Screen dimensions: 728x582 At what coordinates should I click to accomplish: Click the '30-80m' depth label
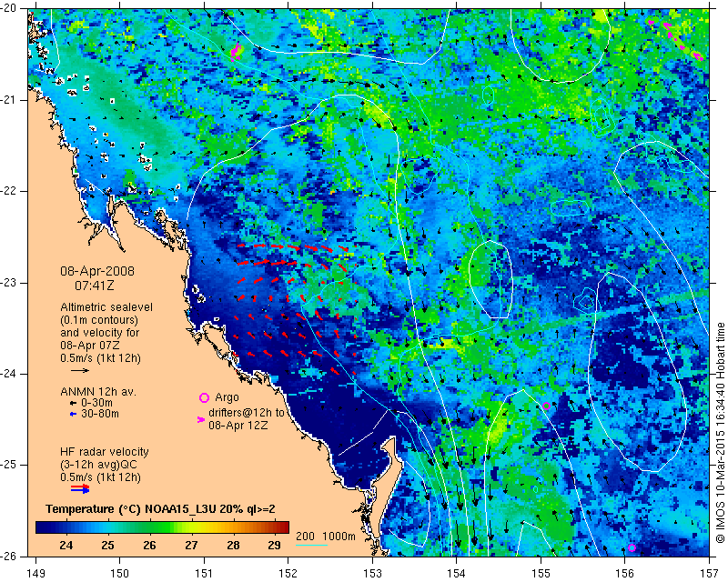100,414
